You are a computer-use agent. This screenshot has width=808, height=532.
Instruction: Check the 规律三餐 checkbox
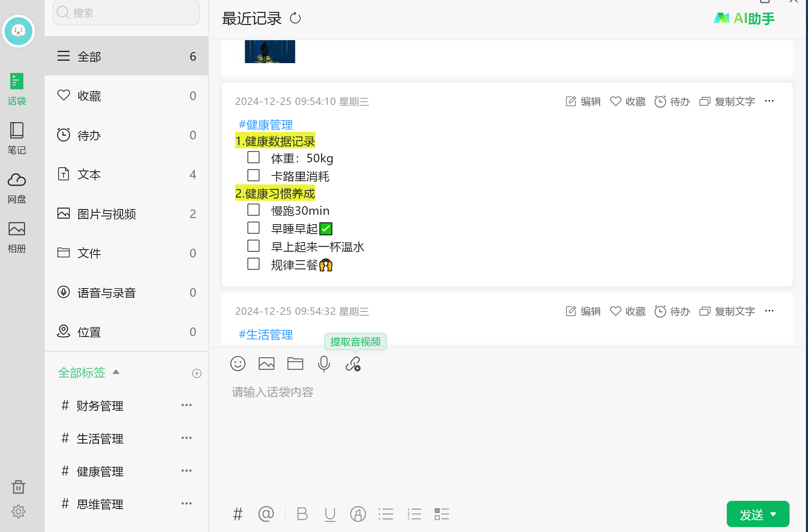pyautogui.click(x=253, y=264)
